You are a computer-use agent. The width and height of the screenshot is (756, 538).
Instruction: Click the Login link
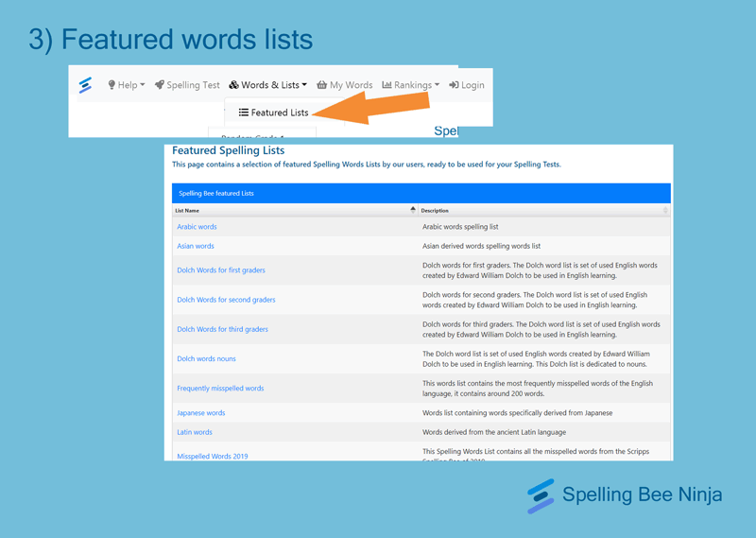click(x=466, y=85)
